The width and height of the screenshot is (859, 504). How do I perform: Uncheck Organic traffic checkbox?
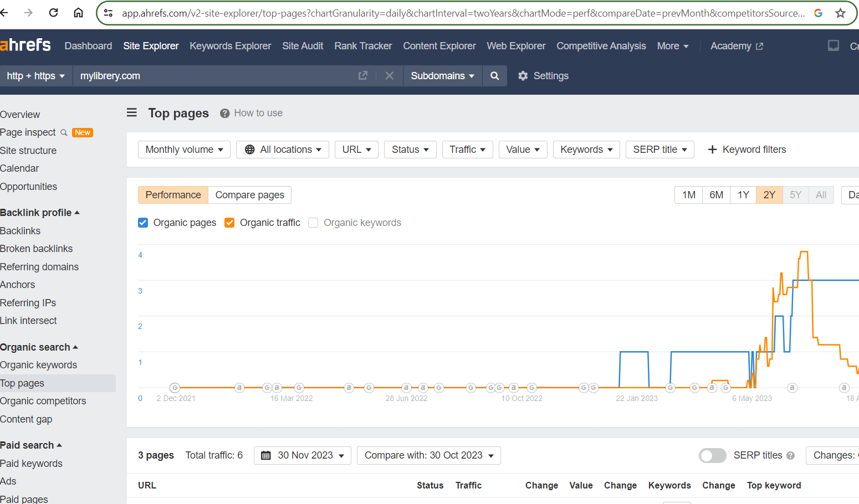point(229,223)
